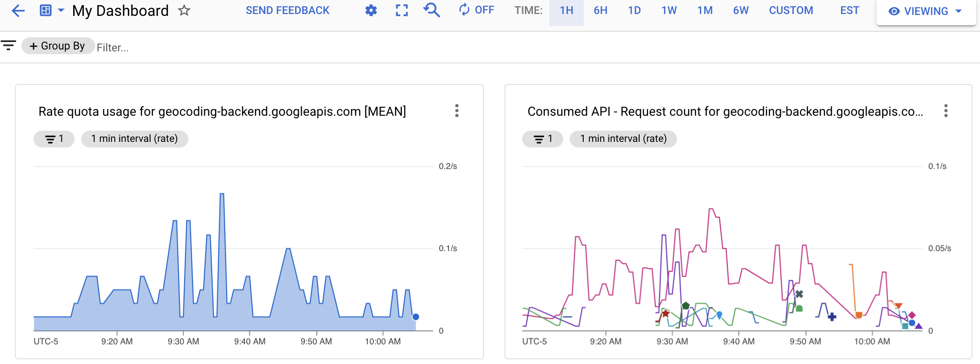Select the 6H time range
Image resolution: width=980 pixels, height=364 pixels.
600,10
